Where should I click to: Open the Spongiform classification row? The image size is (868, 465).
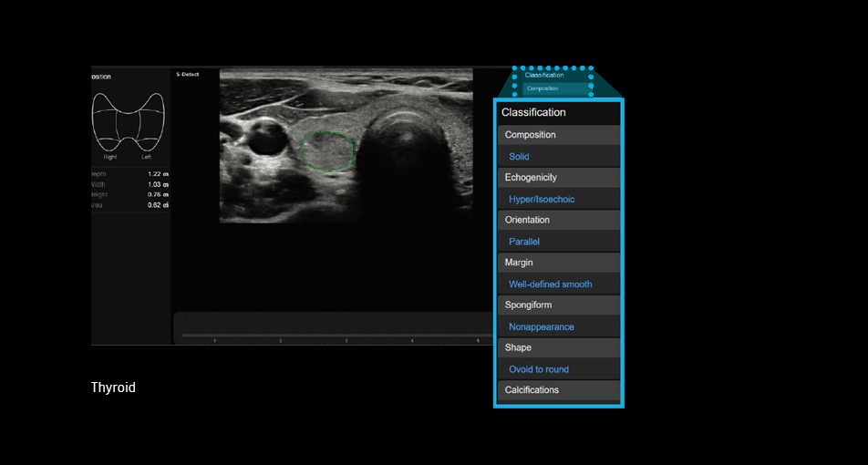[559, 305]
